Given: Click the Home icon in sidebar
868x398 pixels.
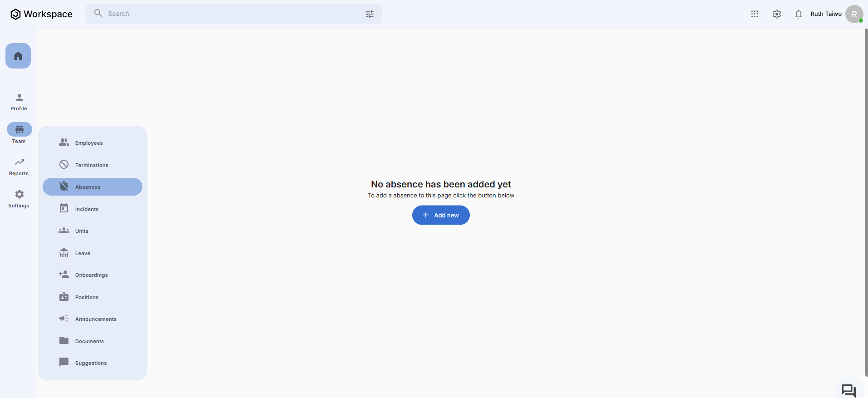Looking at the screenshot, I should [18, 56].
